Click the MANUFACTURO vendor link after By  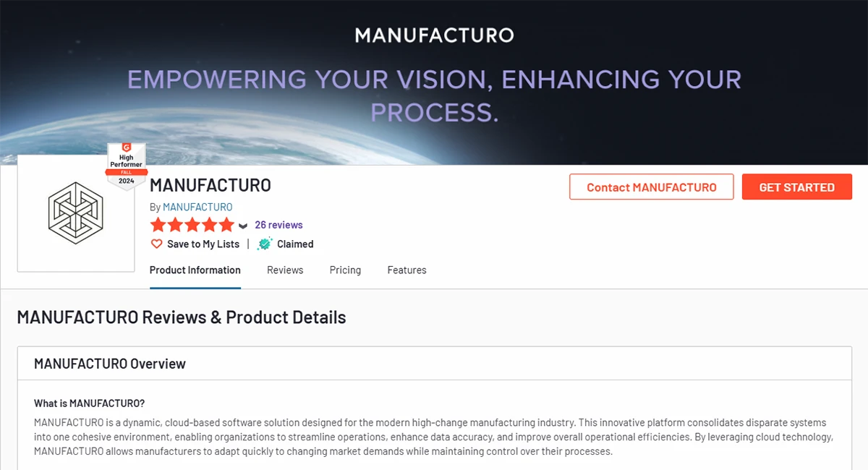197,207
